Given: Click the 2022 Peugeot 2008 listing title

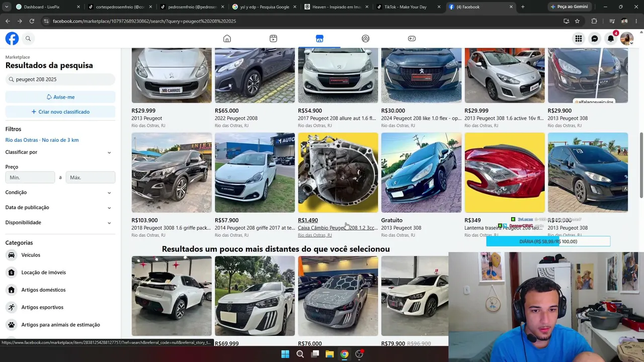Looking at the screenshot, I should click(x=236, y=118).
